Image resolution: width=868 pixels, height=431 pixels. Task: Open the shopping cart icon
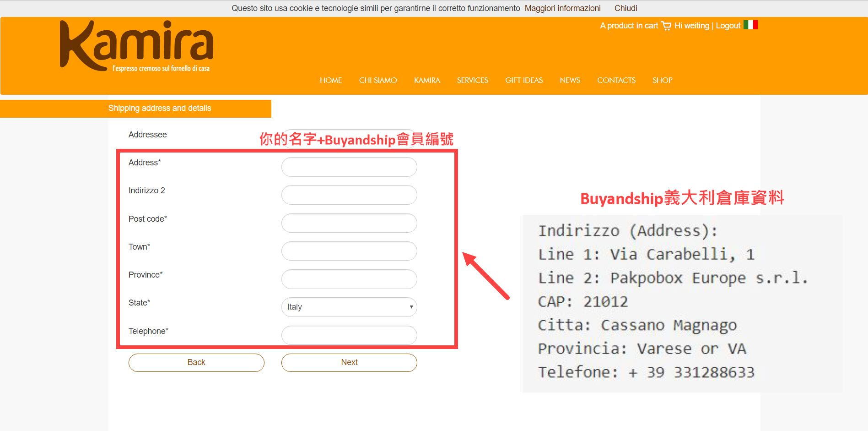point(666,26)
